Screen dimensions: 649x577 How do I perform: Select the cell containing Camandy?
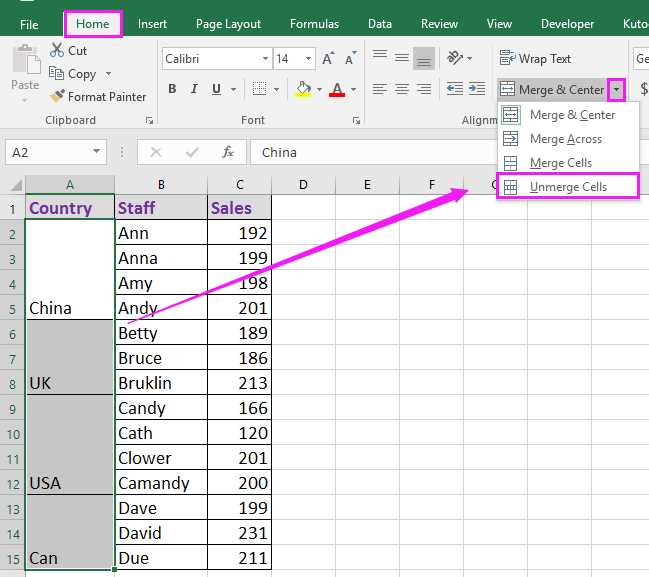point(161,482)
